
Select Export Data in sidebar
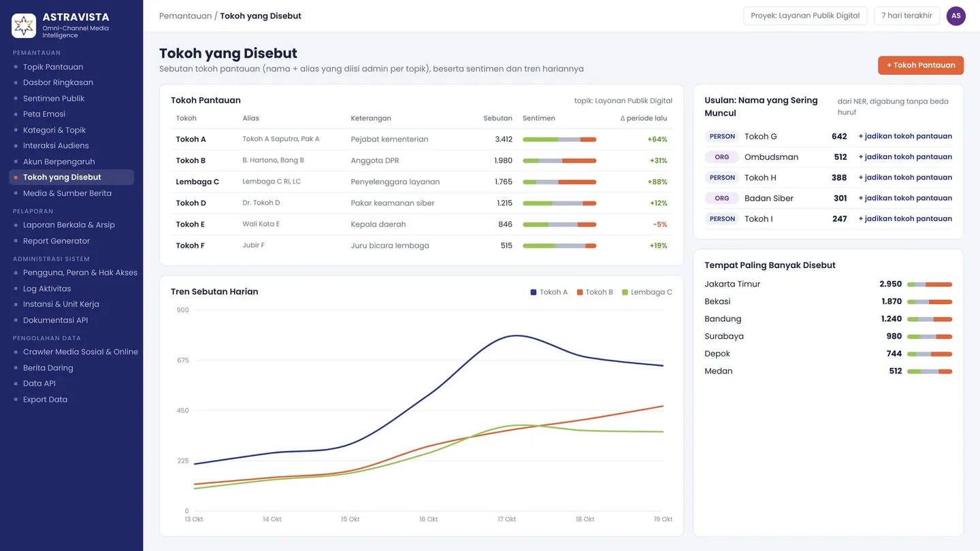(x=45, y=399)
